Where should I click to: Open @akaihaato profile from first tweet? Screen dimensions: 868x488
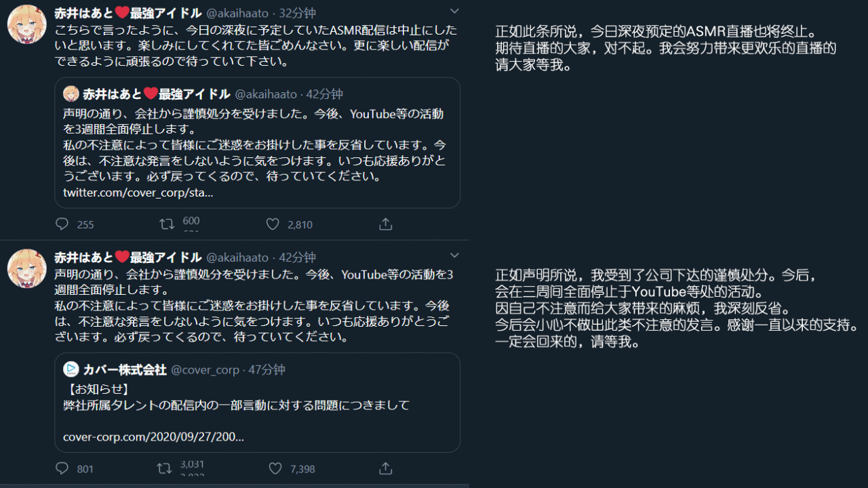click(x=237, y=13)
